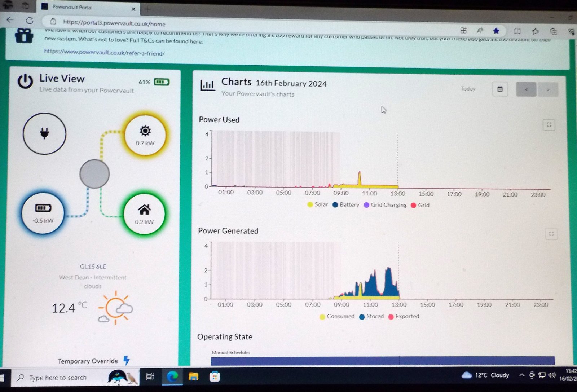Click the browser apps grid icon
Screen dimensions: 577x392
tap(463, 30)
